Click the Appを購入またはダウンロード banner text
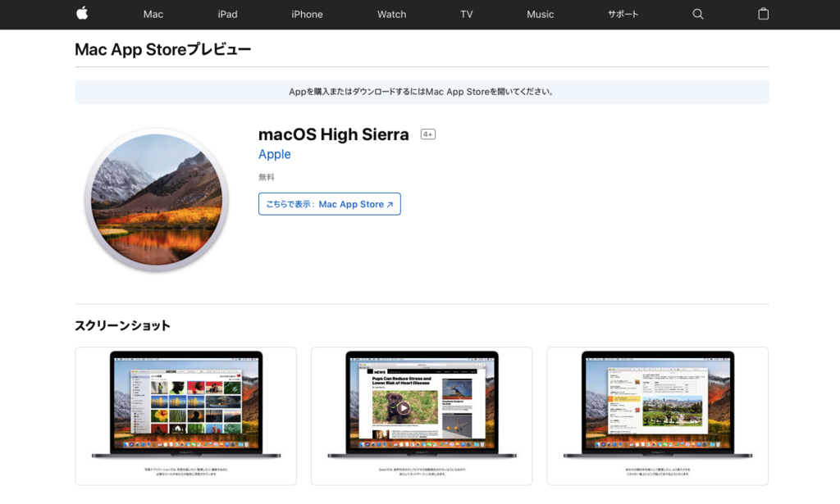Image resolution: width=840 pixels, height=504 pixels. (422, 92)
